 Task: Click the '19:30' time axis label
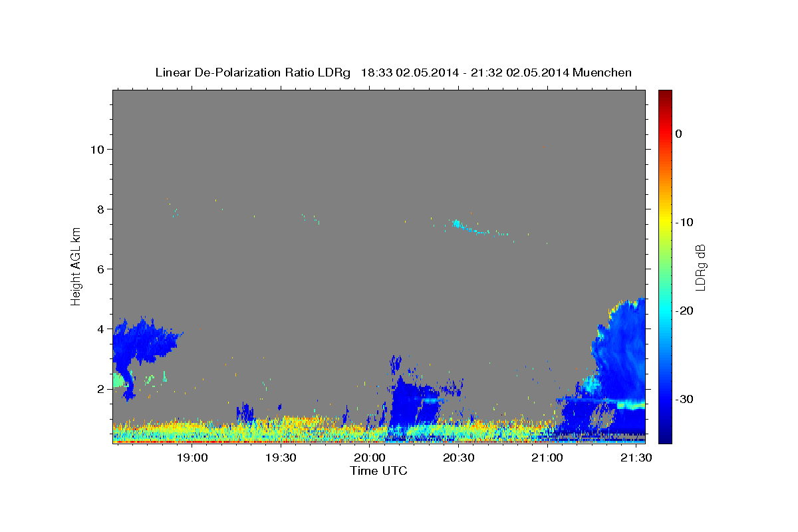click(x=281, y=458)
